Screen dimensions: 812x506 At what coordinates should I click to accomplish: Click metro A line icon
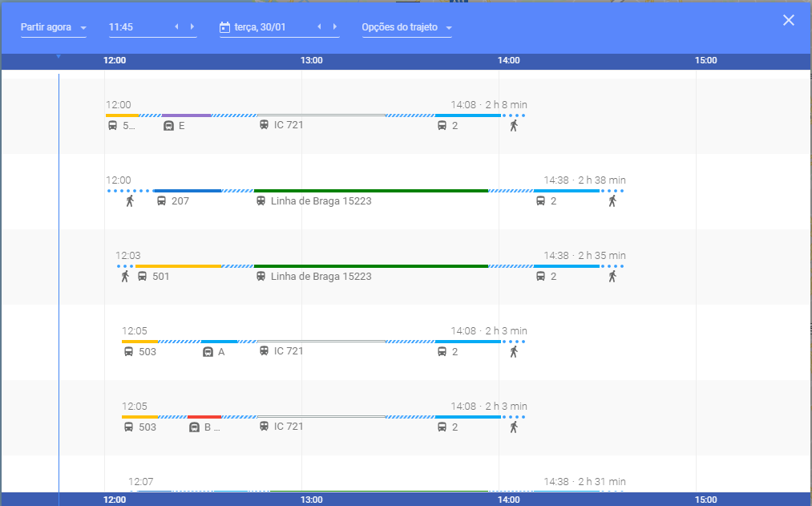tap(208, 352)
